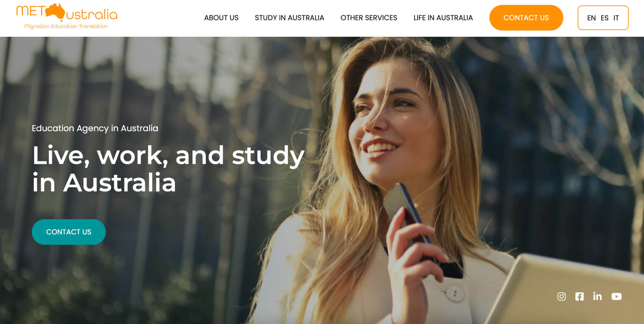Click the hero image of smiling woman
Screen dimensions: 644x324
(386, 181)
